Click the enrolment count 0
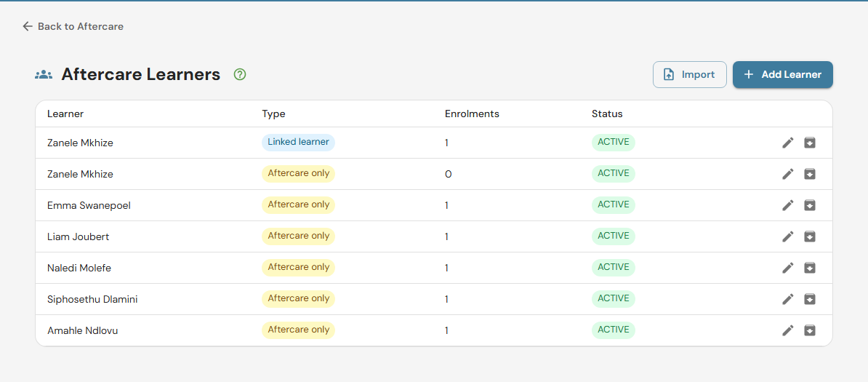The width and height of the screenshot is (868, 382). tap(449, 174)
